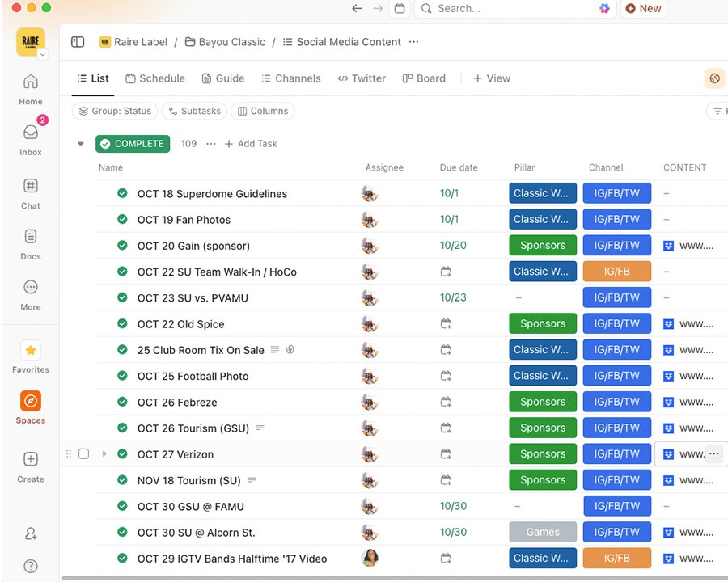Add a new View
Screen dimensions: 728x582
[492, 78]
